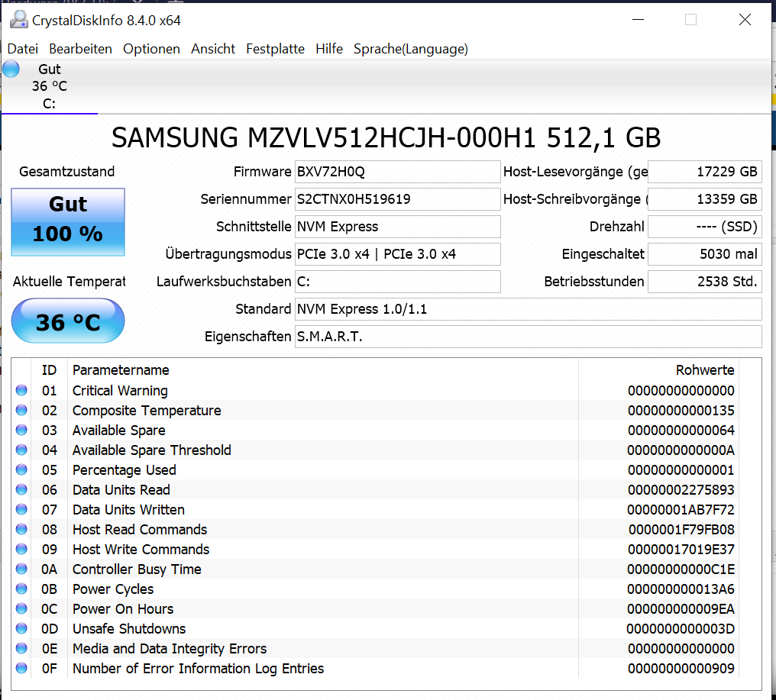Open the Festplatte menu
Screen dimensions: 776x700
click(275, 49)
